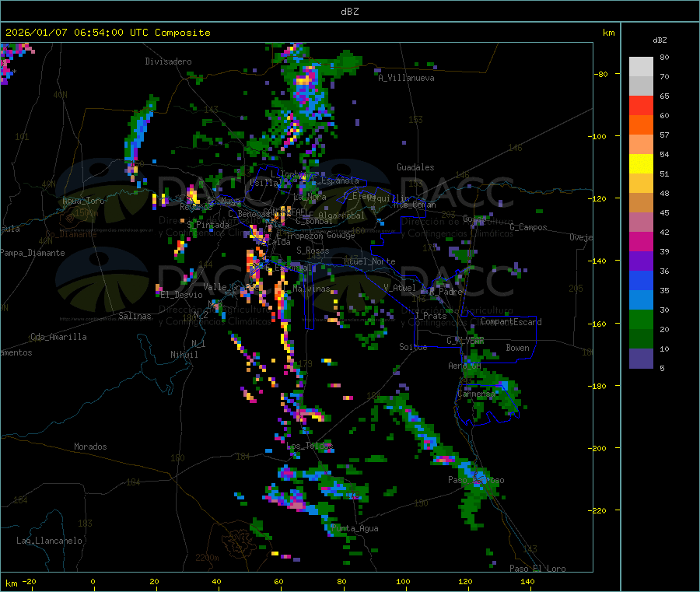This screenshot has height=592, width=700.
Task: Click the 'Atuel_Norte' place label
Action: click(x=369, y=261)
